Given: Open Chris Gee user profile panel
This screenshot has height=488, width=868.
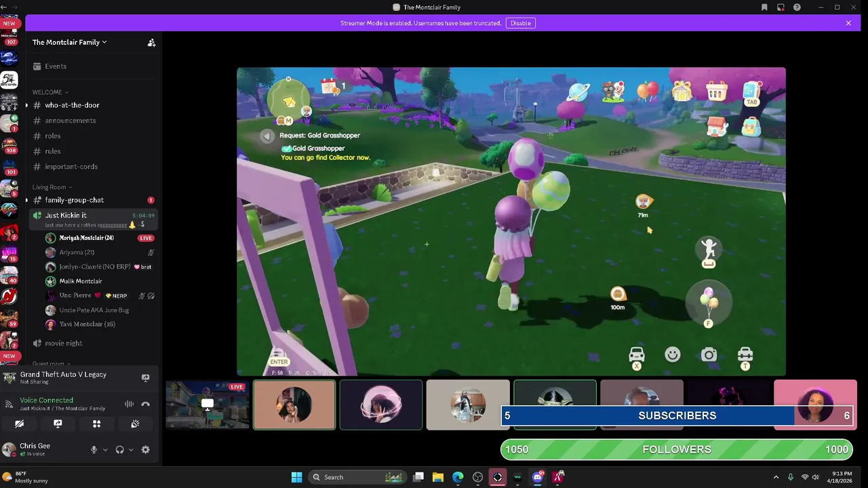Looking at the screenshot, I should coord(43,449).
